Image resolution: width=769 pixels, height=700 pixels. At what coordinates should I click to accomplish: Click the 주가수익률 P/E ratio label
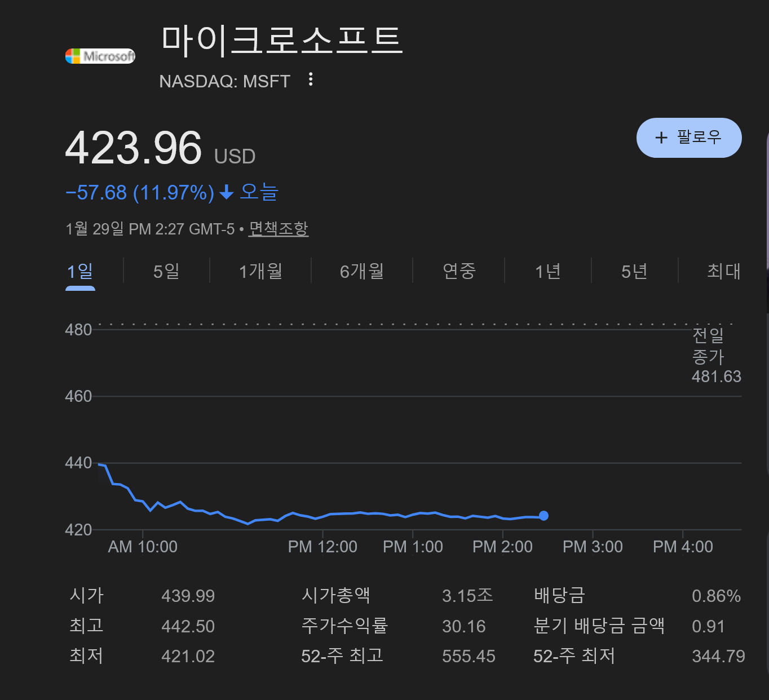pos(344,626)
